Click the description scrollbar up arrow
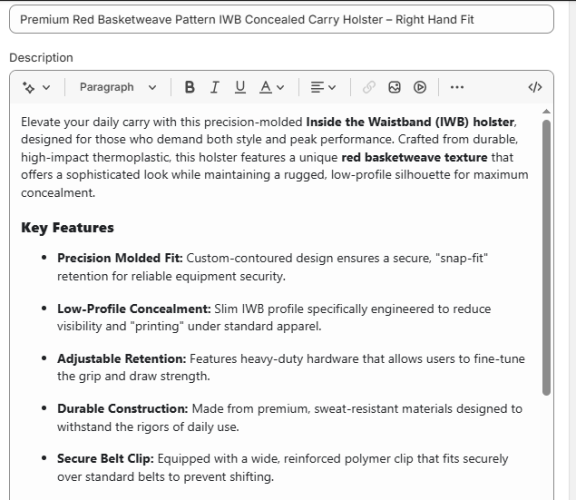The image size is (576, 500). (546, 112)
